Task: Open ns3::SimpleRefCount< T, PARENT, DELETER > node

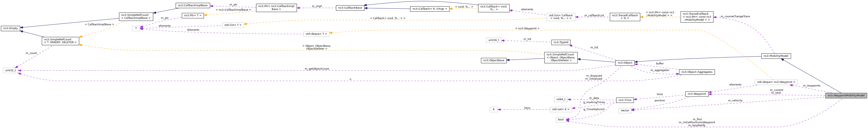Action: [x=60, y=41]
